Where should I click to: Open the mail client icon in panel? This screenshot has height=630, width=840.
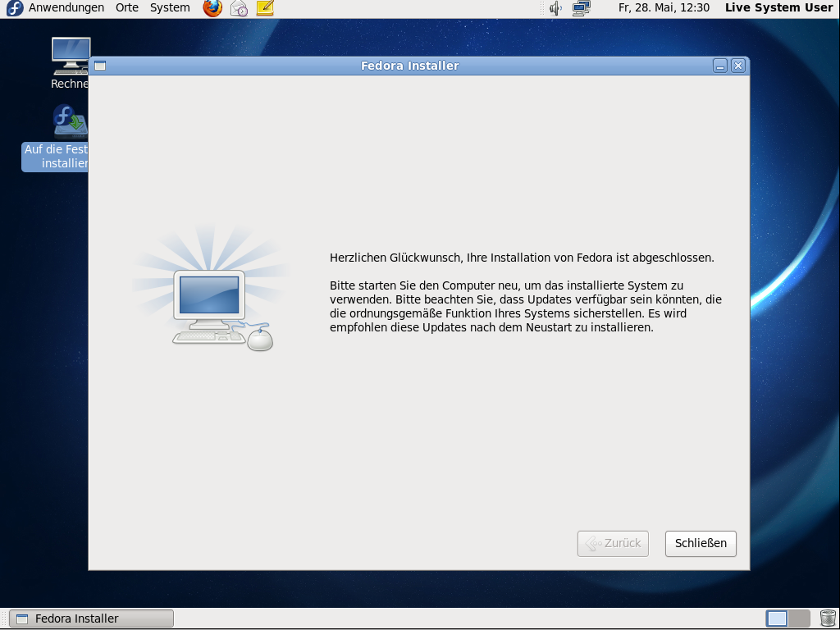239,8
